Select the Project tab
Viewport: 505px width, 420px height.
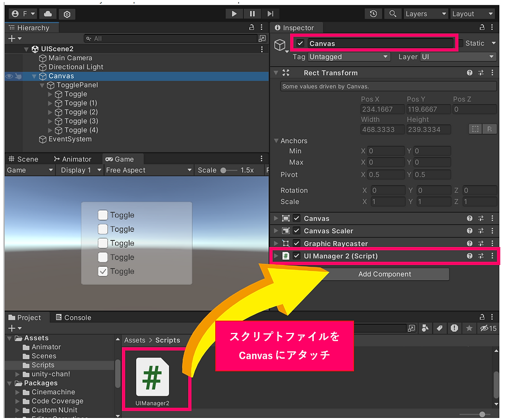25,318
